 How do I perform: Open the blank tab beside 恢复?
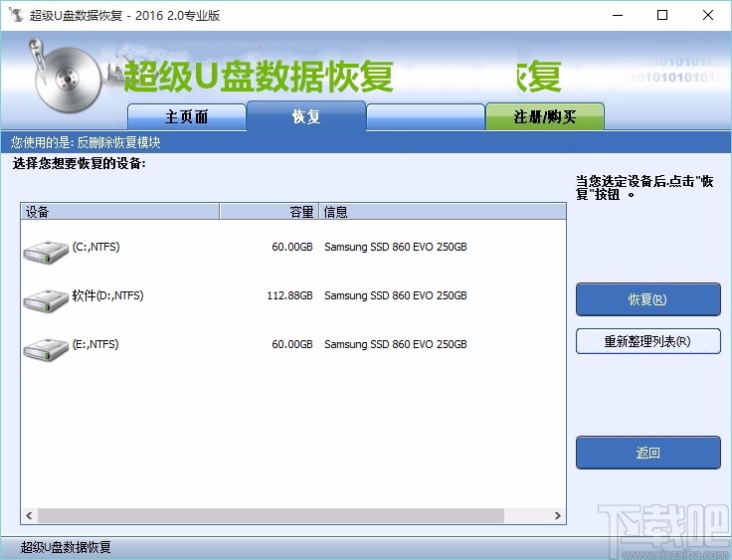click(426, 116)
